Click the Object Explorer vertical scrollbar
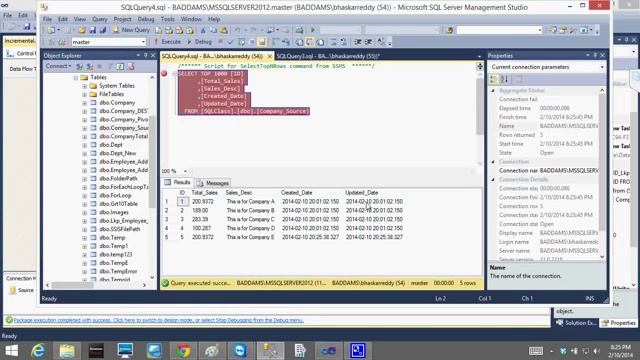Image resolution: width=640 pixels, height=360 pixels. coord(152,177)
